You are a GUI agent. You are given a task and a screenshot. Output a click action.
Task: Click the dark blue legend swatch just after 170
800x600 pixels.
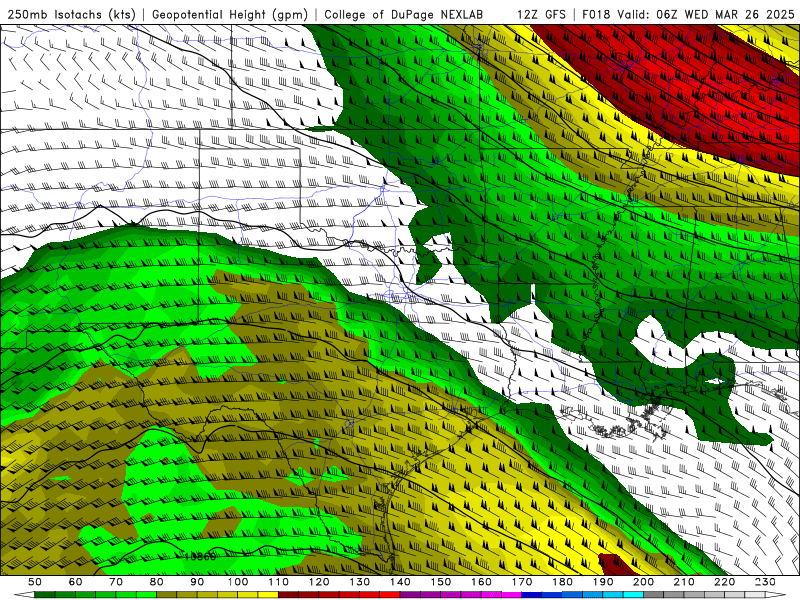point(532,595)
